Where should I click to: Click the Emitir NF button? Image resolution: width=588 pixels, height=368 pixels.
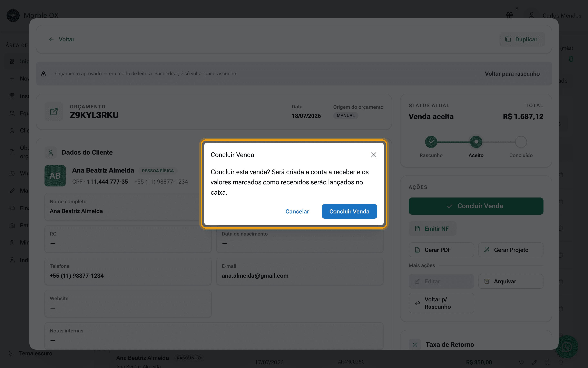pyautogui.click(x=432, y=229)
